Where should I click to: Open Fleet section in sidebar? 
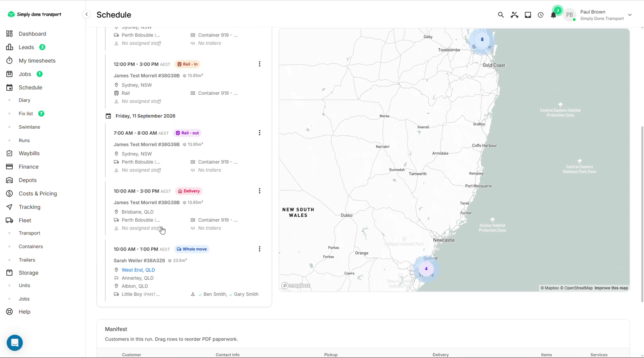(x=25, y=220)
